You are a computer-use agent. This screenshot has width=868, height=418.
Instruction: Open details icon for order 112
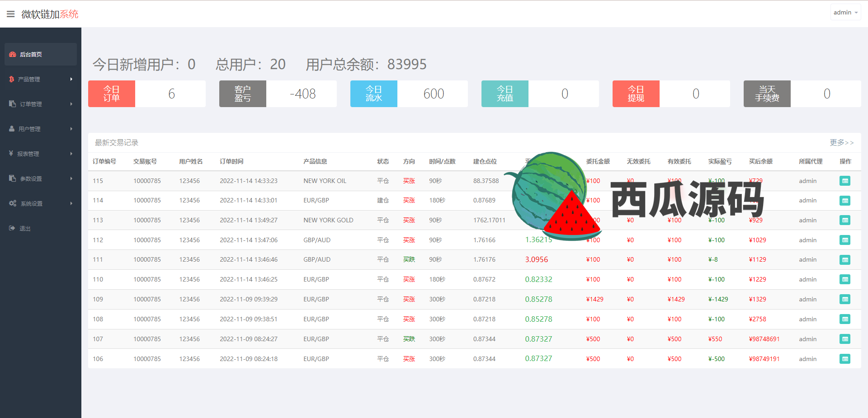[845, 240]
